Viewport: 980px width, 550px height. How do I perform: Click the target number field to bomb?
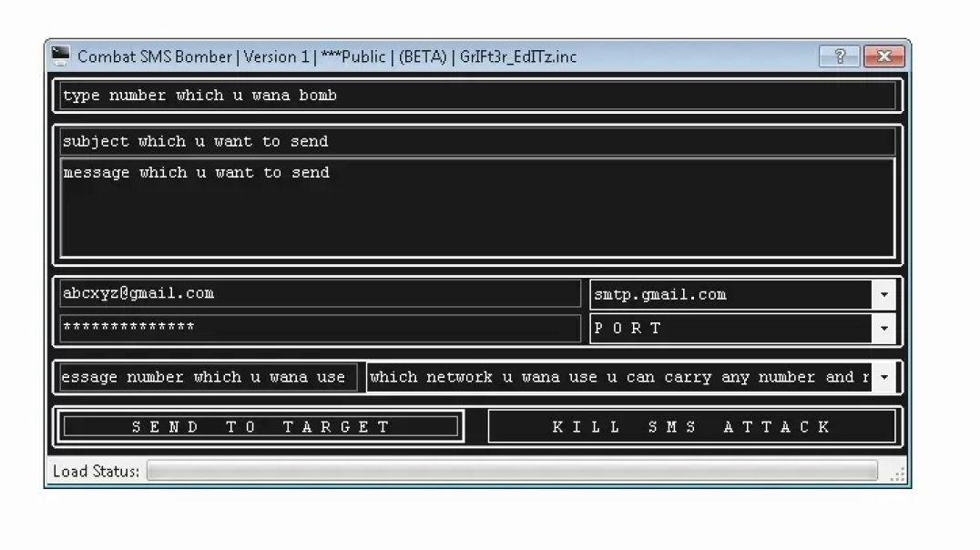474,95
